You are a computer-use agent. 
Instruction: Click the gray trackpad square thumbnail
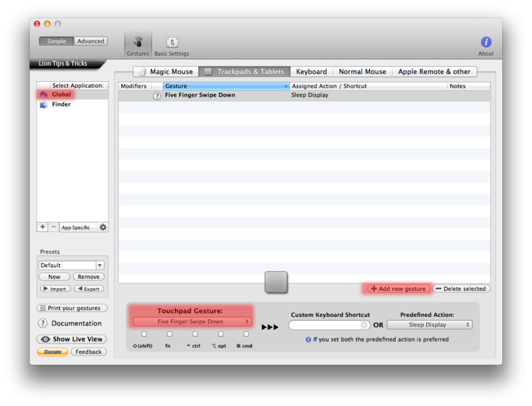tap(276, 282)
